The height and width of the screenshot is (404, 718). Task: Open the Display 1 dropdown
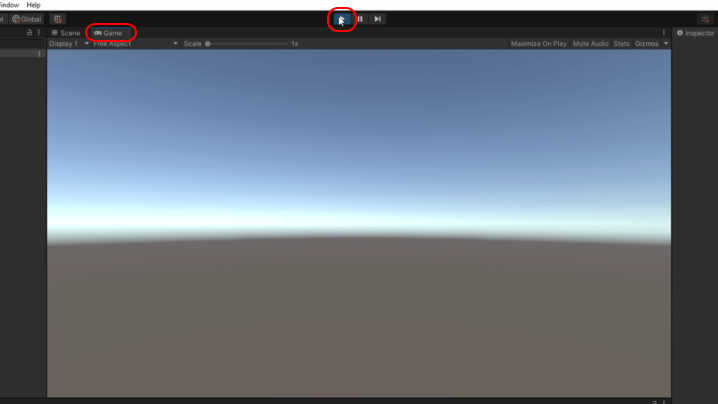[x=69, y=44]
